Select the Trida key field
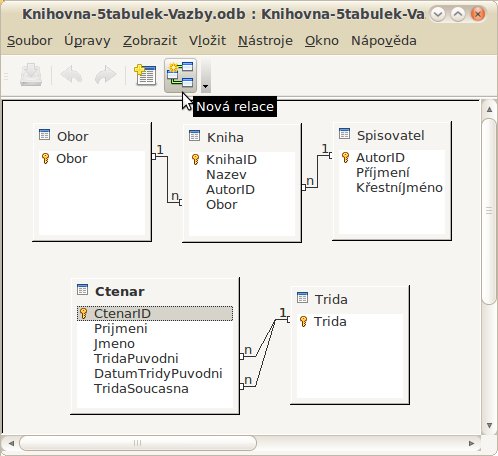Image resolution: width=498 pixels, height=456 pixels. pos(330,321)
